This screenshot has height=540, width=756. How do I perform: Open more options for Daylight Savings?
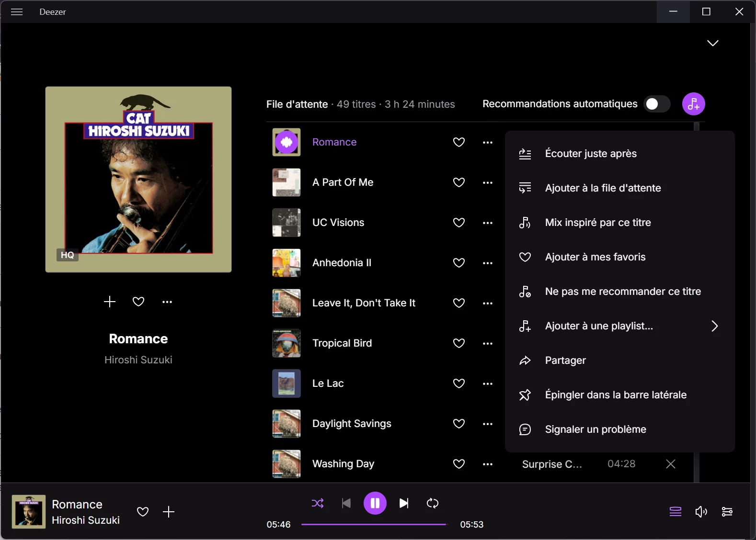488,424
